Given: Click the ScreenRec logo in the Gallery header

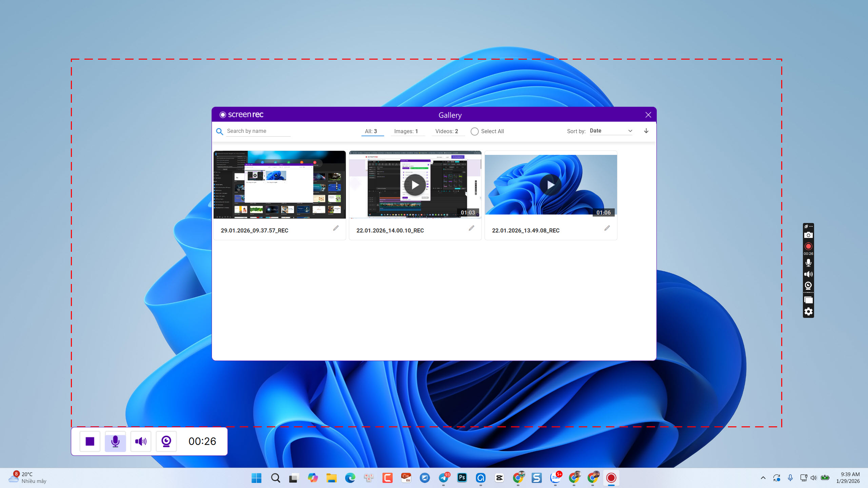Looking at the screenshot, I should tap(242, 115).
